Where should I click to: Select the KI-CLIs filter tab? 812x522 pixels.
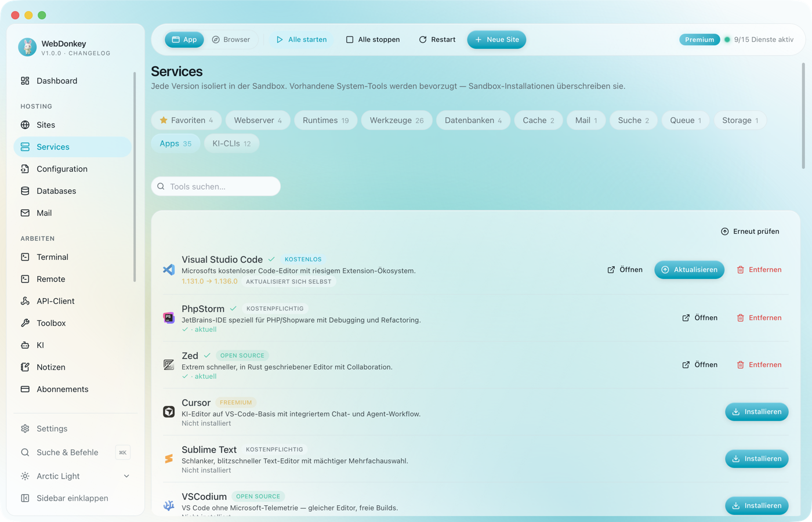(231, 143)
